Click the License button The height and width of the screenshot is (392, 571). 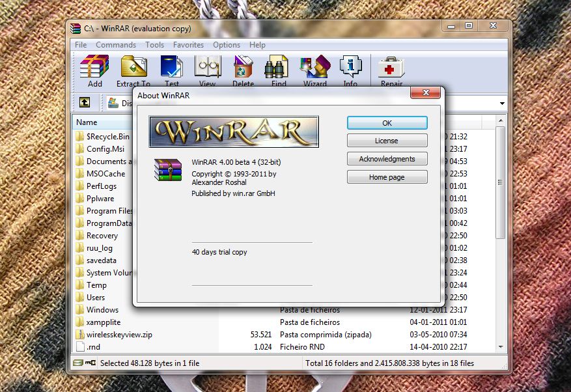(387, 141)
